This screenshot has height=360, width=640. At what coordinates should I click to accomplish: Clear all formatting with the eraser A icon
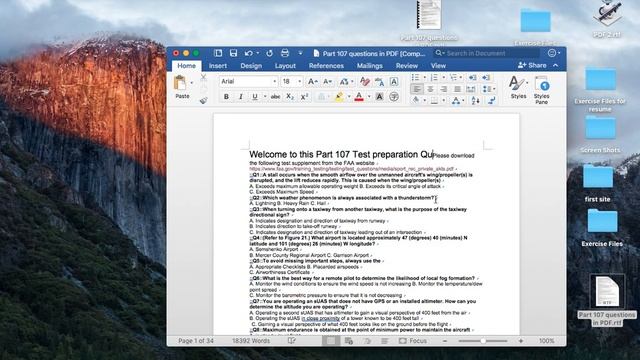point(365,82)
